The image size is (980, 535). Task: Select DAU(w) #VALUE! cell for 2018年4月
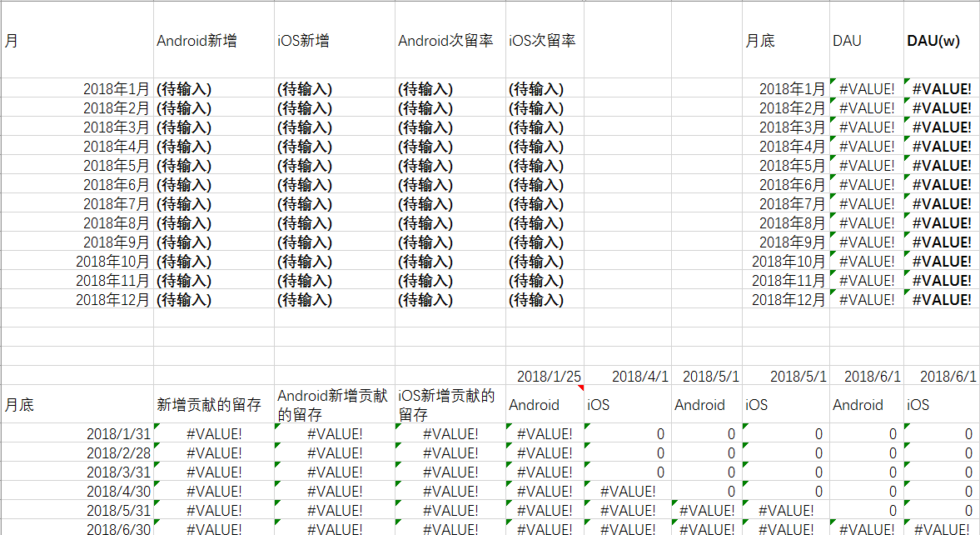click(941, 146)
